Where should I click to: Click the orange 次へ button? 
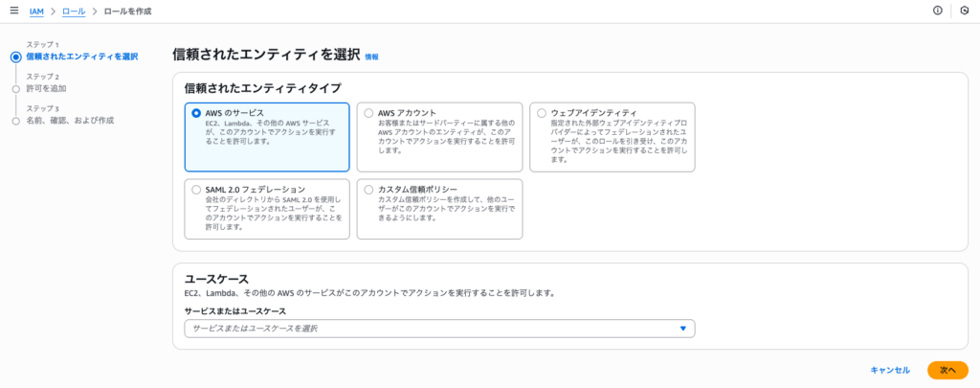tap(947, 370)
